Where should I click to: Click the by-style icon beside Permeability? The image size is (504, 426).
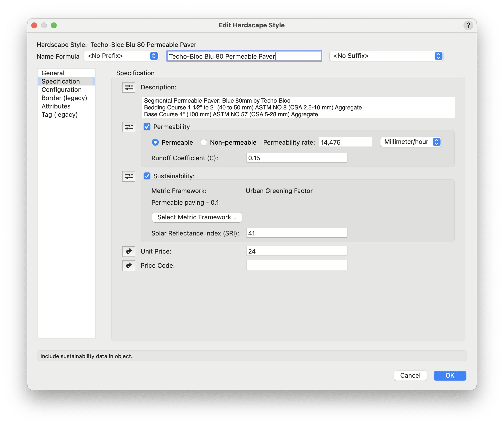129,127
